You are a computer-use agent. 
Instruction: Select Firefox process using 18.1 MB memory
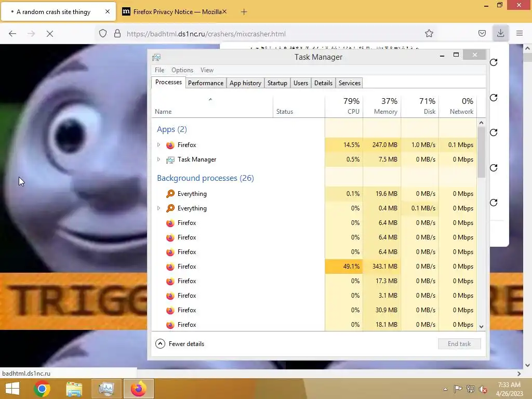pyautogui.click(x=314, y=325)
